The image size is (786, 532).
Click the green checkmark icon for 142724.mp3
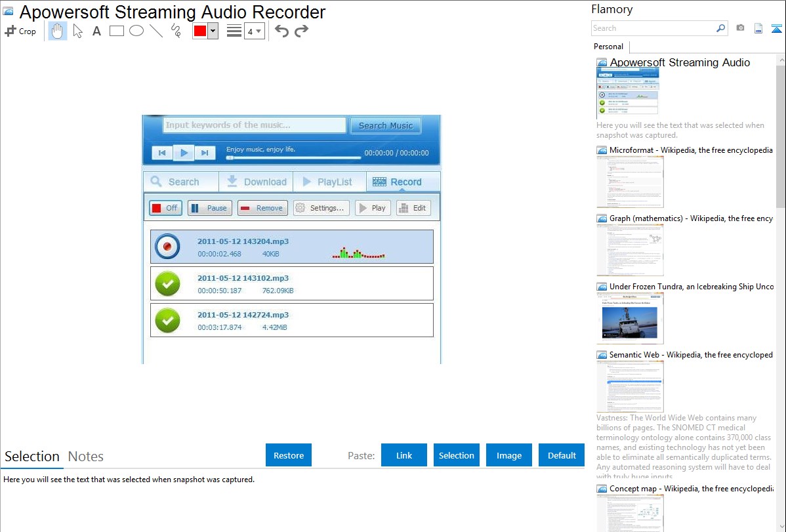(x=167, y=320)
